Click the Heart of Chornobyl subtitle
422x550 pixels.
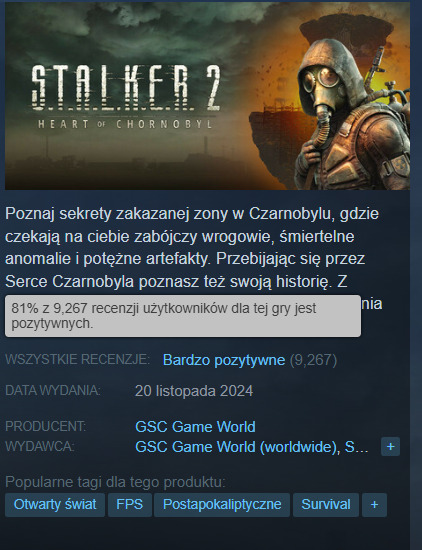126,124
